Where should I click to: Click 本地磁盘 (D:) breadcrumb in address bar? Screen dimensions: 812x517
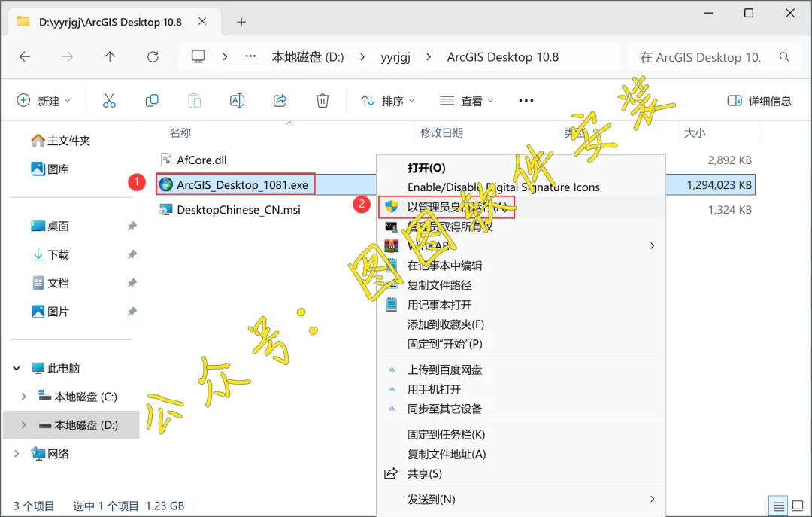308,57
